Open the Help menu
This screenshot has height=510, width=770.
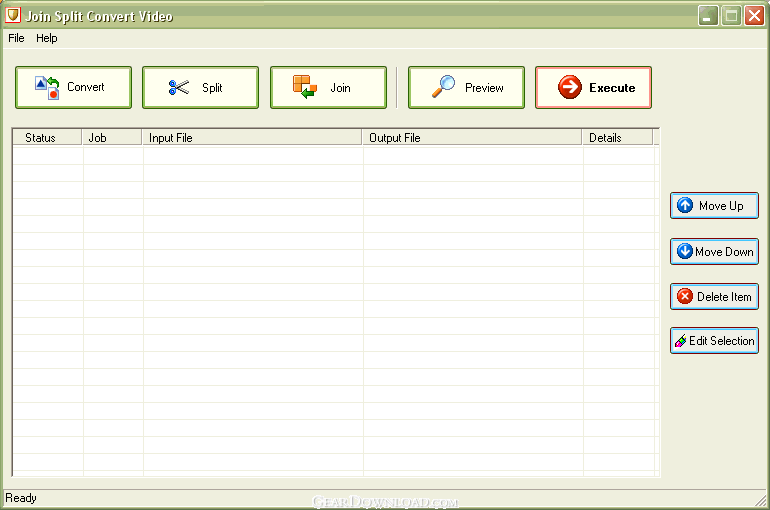[x=47, y=38]
